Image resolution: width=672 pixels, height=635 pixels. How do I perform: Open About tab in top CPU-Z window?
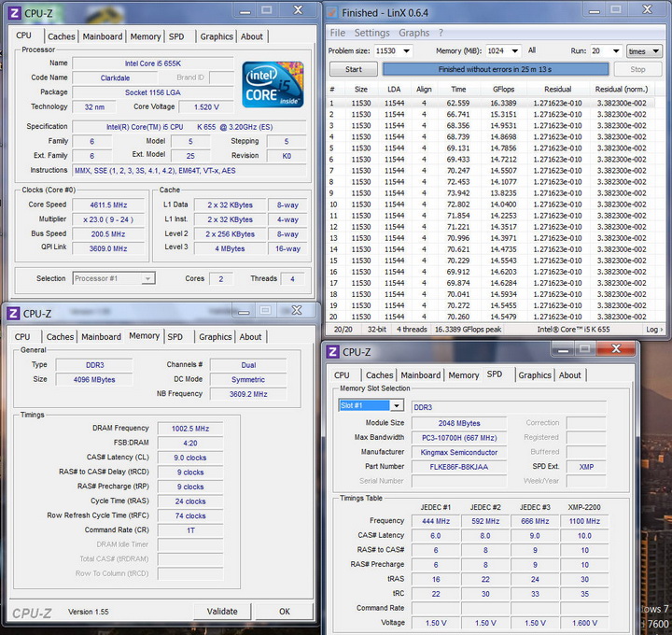pyautogui.click(x=252, y=36)
